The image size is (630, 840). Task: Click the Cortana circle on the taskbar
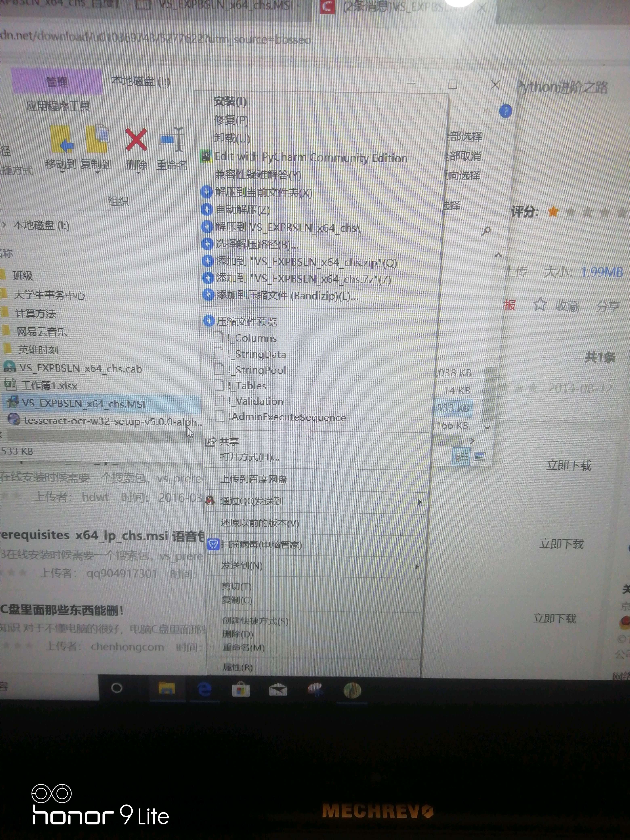point(117,688)
